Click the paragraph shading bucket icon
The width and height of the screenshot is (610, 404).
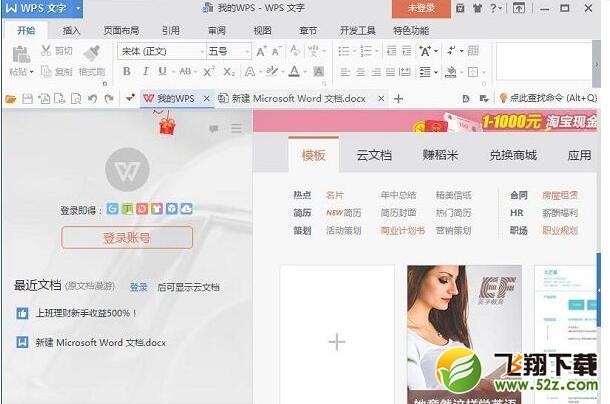click(x=450, y=72)
